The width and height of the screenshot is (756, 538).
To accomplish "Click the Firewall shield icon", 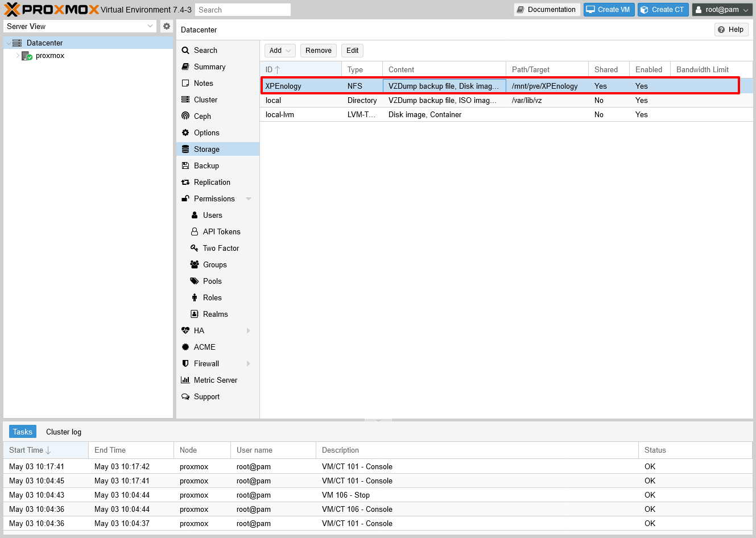I will (185, 363).
